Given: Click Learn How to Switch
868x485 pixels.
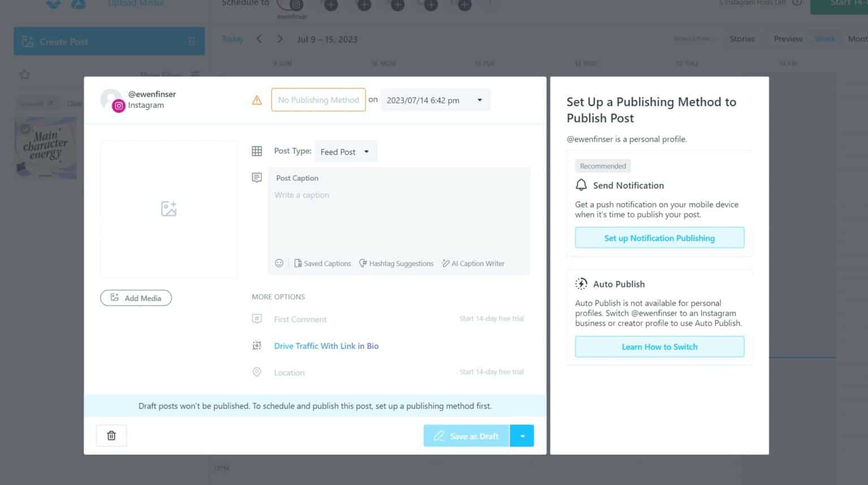Looking at the screenshot, I should coord(659,346).
